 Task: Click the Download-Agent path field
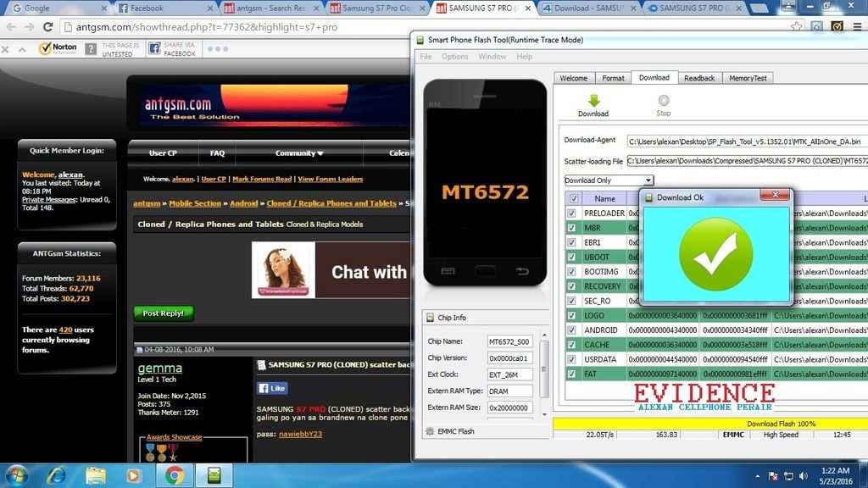748,141
